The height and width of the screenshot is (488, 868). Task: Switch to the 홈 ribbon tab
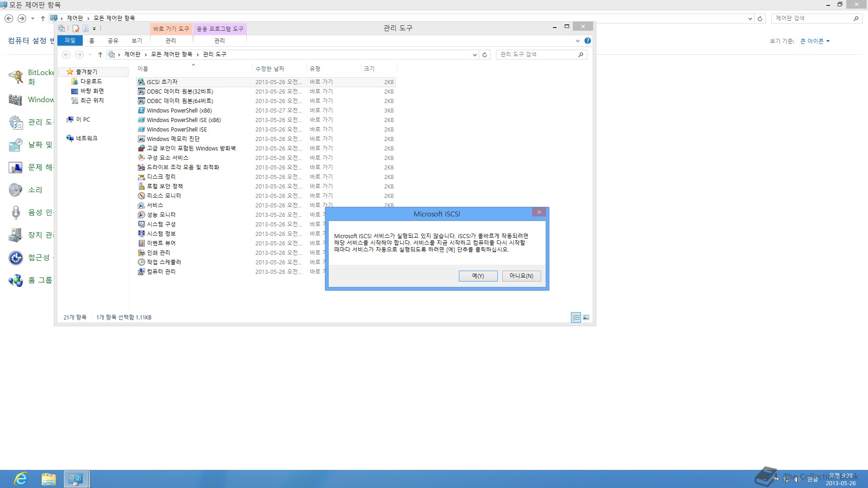92,41
